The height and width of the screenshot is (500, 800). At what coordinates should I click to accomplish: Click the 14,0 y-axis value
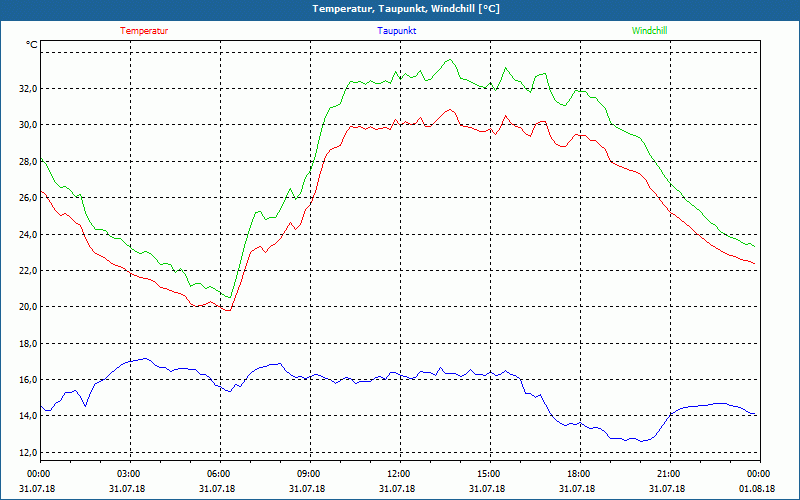pos(28,416)
